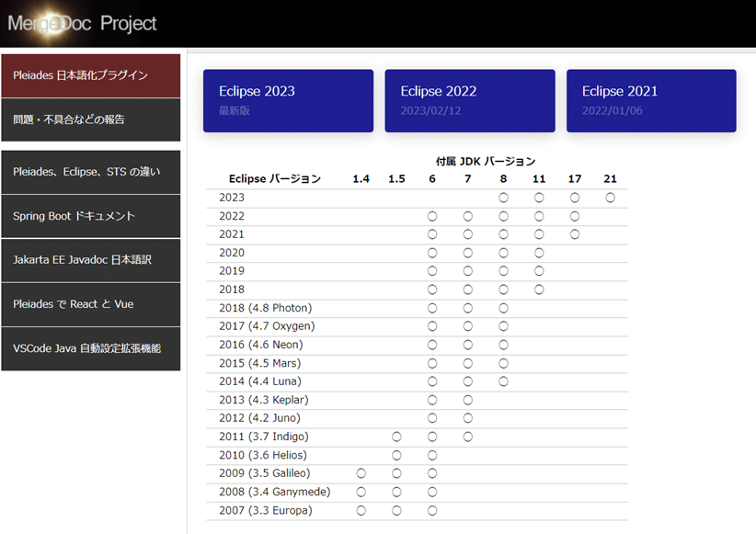
Task: Click 2011 (3.7 Indigo) circle under JDK 1.5
Action: [396, 437]
